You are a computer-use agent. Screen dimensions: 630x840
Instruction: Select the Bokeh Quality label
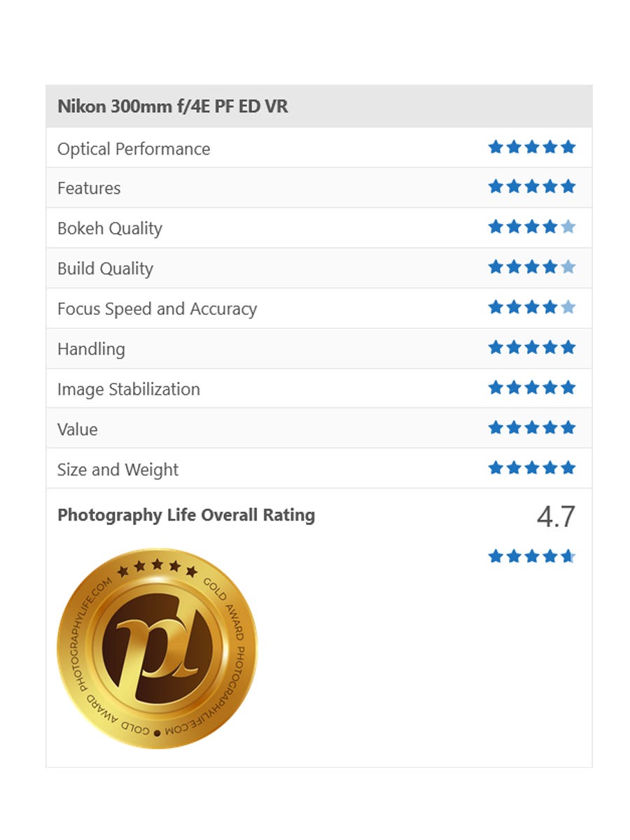pyautogui.click(x=110, y=229)
